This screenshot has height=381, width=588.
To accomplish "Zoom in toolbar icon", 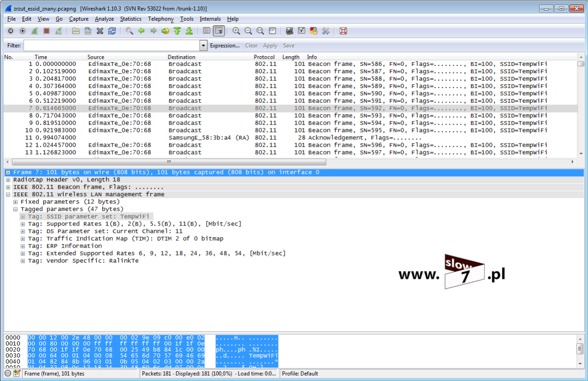I will tap(236, 31).
